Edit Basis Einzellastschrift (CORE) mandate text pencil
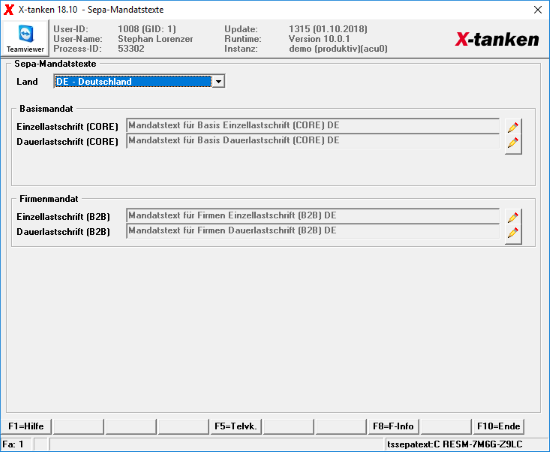Image resolution: width=550 pixels, height=452 pixels. (513, 127)
